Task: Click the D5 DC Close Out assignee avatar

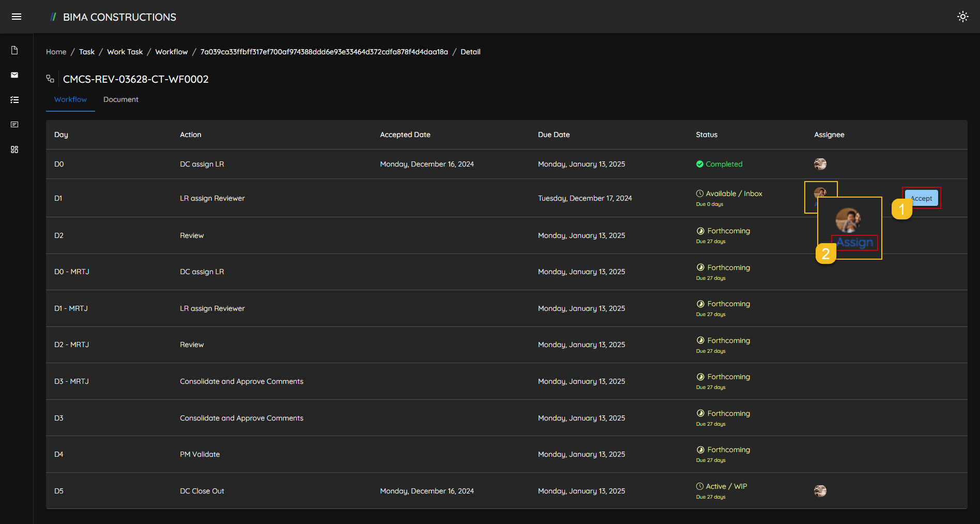Action: (x=820, y=491)
